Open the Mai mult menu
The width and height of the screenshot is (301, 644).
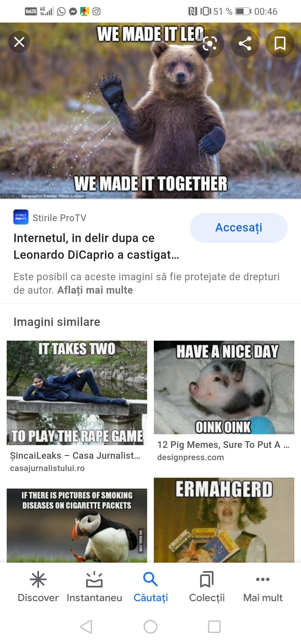[263, 587]
